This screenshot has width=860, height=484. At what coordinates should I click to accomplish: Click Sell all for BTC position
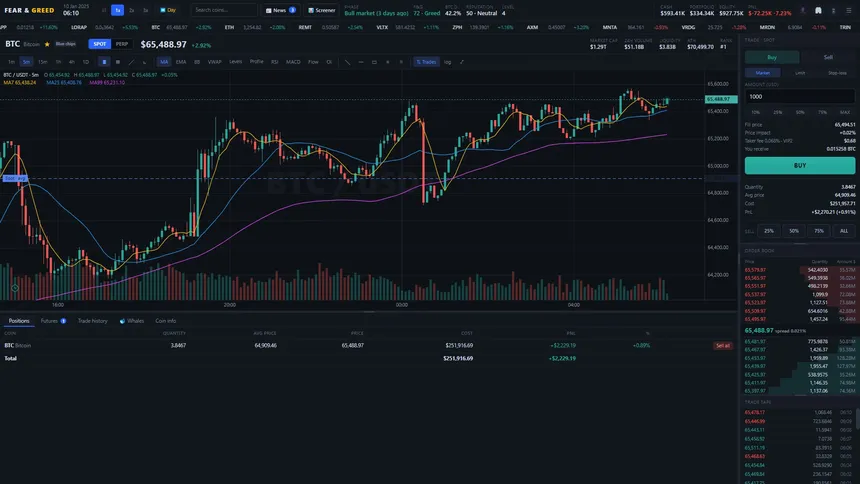[x=723, y=346]
